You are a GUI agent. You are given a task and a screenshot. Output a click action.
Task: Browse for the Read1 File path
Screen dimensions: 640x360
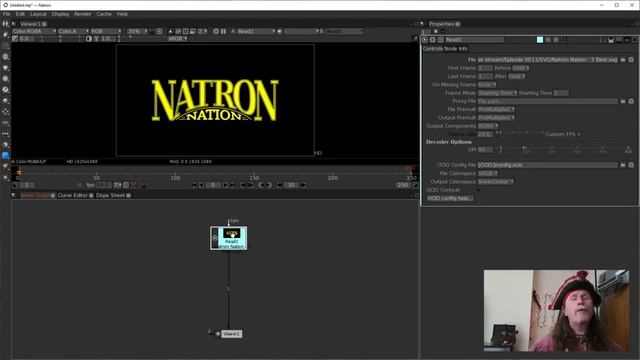tap(623, 60)
